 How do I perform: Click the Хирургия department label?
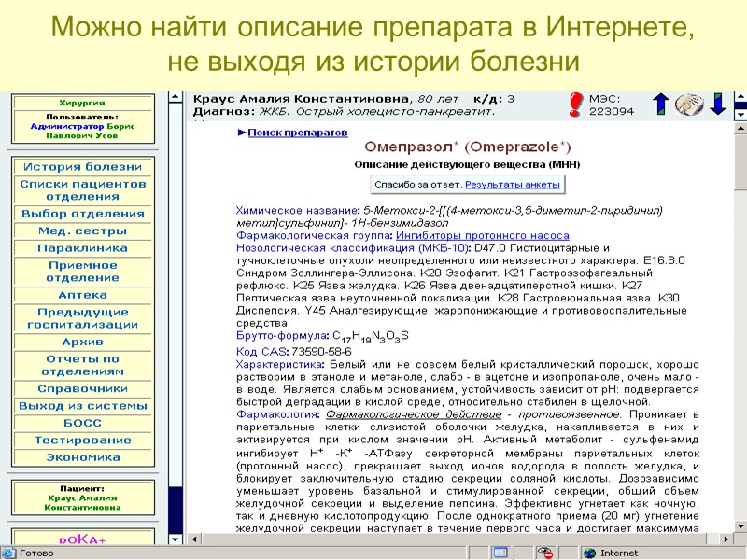82,103
